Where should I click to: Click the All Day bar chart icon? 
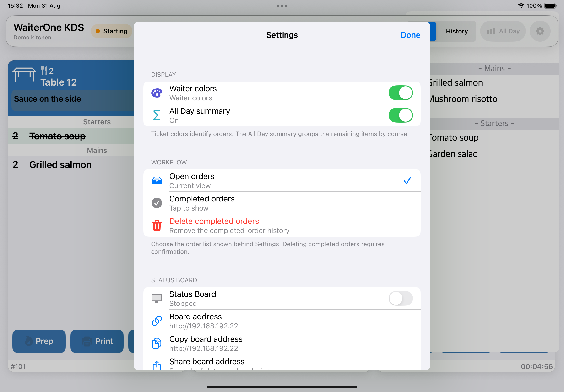pyautogui.click(x=491, y=31)
